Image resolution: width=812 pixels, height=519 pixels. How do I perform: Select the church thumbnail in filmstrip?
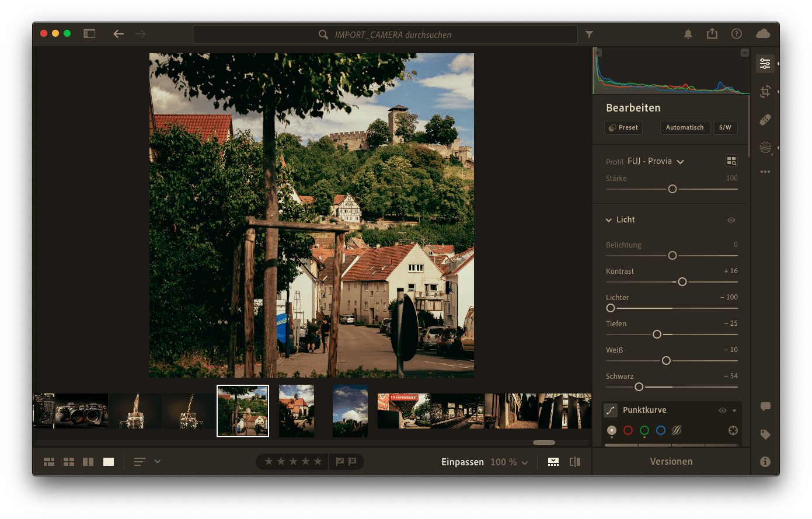[x=297, y=411]
